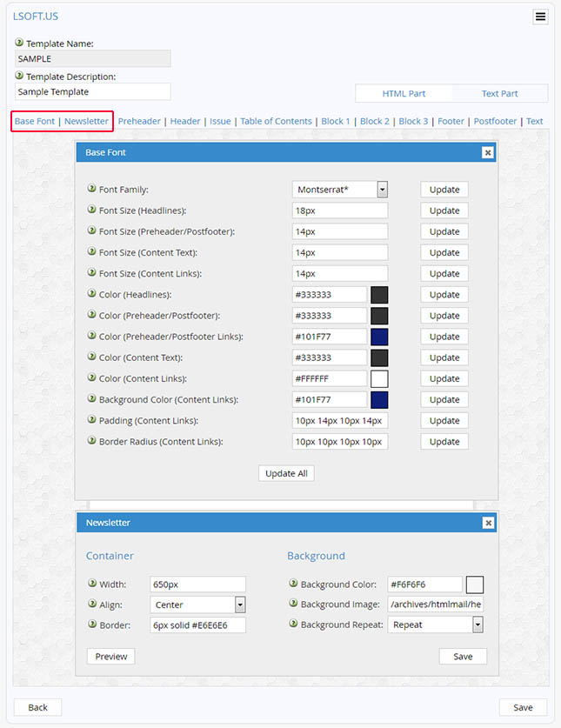Click help icon for Font Size (Content Text)
Image resolution: width=561 pixels, height=728 pixels.
[x=92, y=251]
